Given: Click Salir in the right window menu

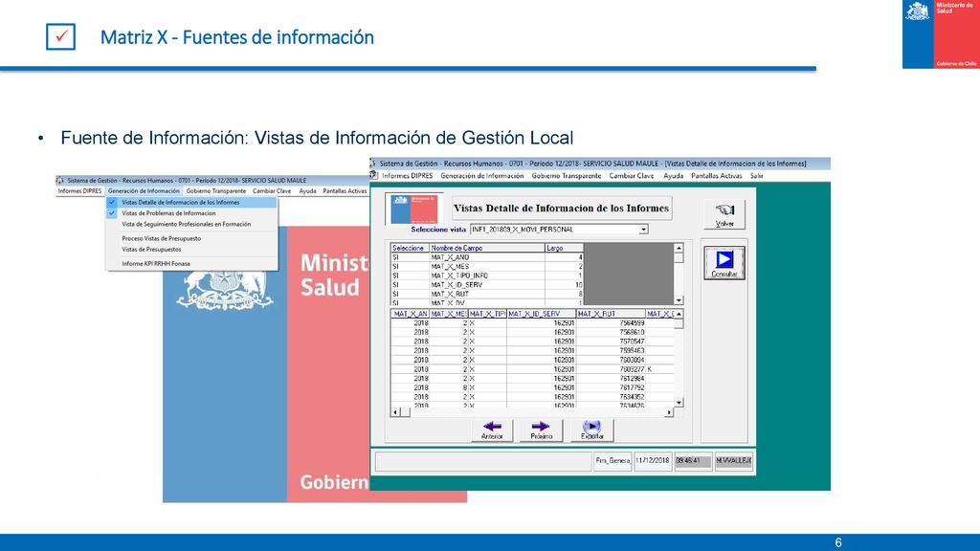Looking at the screenshot, I should coord(756,176).
